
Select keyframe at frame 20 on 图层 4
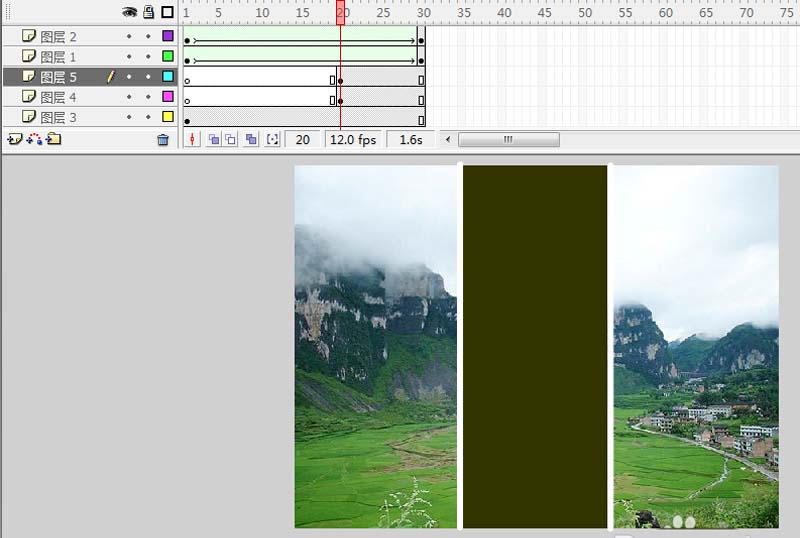click(340, 101)
